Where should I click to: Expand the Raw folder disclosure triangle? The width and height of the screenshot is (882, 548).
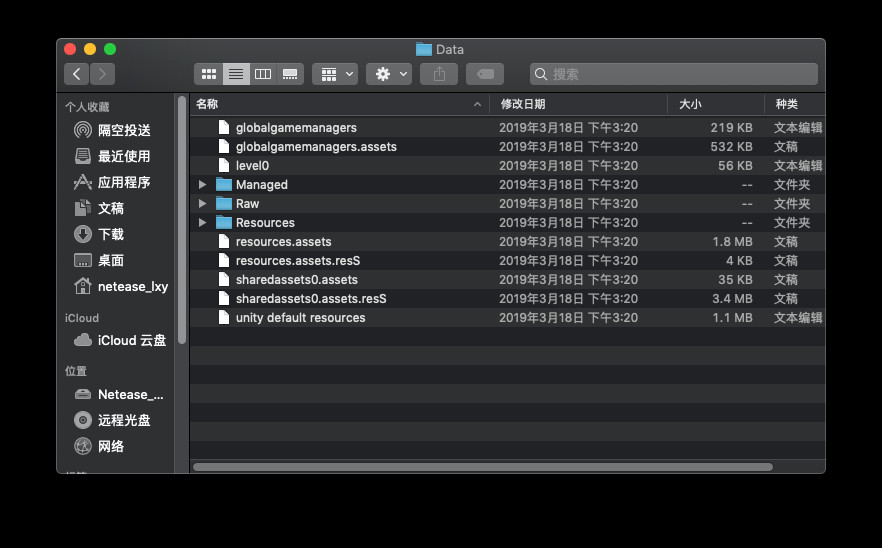[x=202, y=204]
